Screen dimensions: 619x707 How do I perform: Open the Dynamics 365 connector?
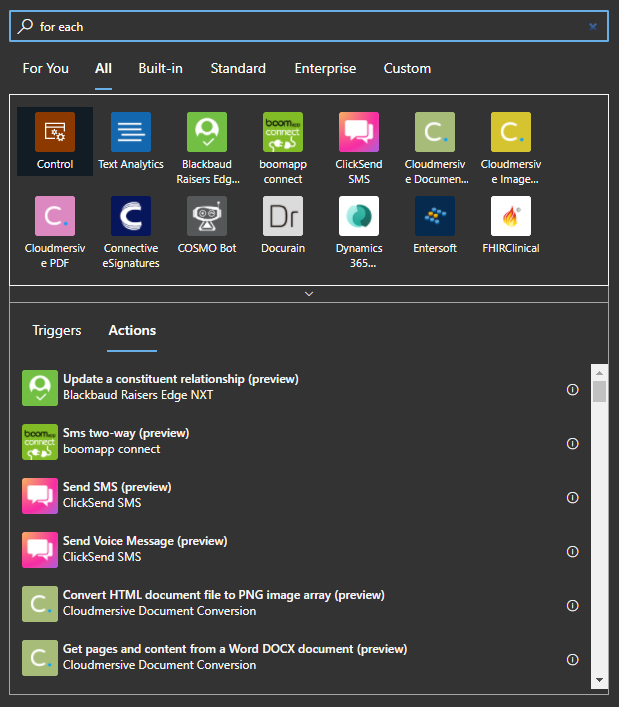point(359,216)
